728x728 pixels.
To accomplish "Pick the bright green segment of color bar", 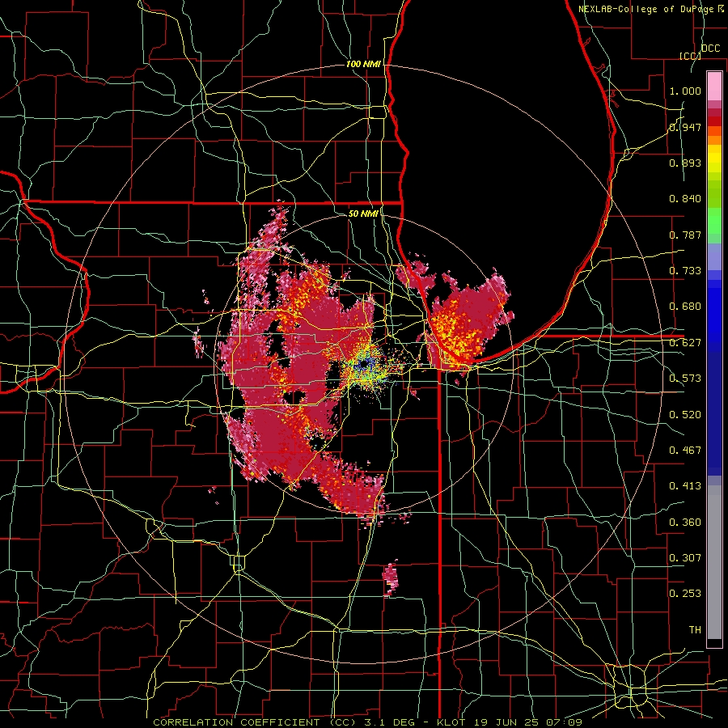I will [x=714, y=221].
